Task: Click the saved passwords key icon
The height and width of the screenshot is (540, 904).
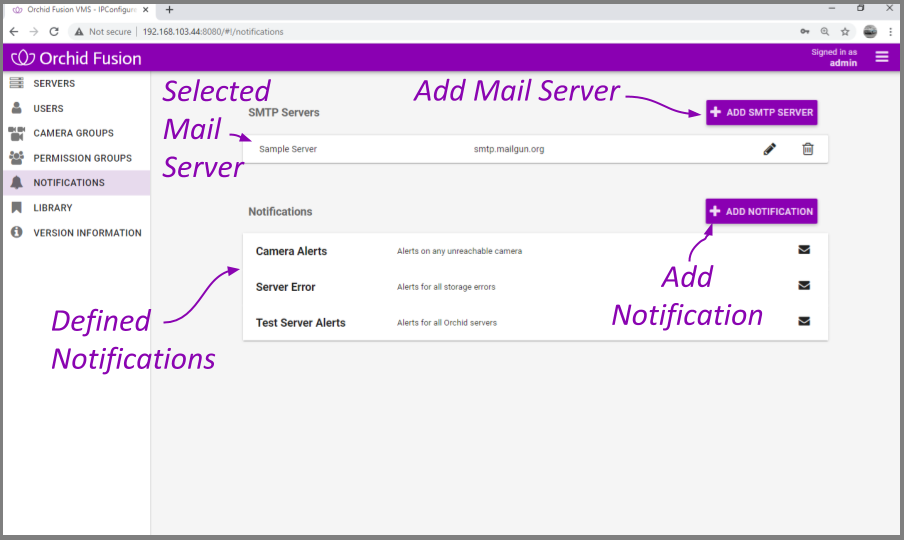Action: click(805, 32)
